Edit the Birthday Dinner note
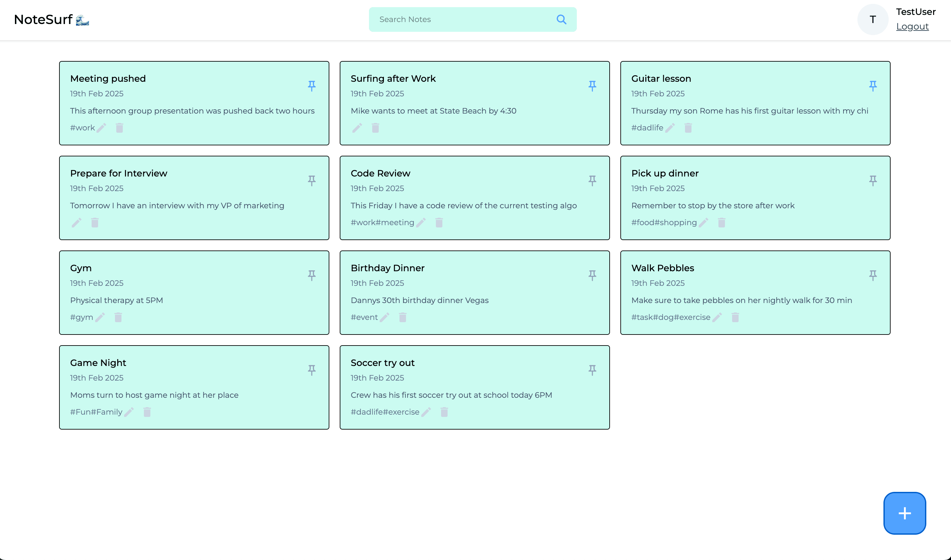951x560 pixels. coord(385,317)
